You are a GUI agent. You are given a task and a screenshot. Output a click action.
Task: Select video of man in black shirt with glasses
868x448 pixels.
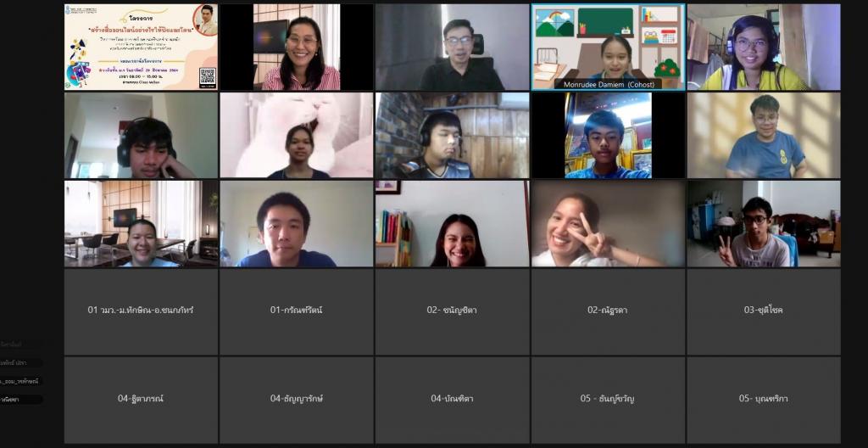tap(452, 48)
